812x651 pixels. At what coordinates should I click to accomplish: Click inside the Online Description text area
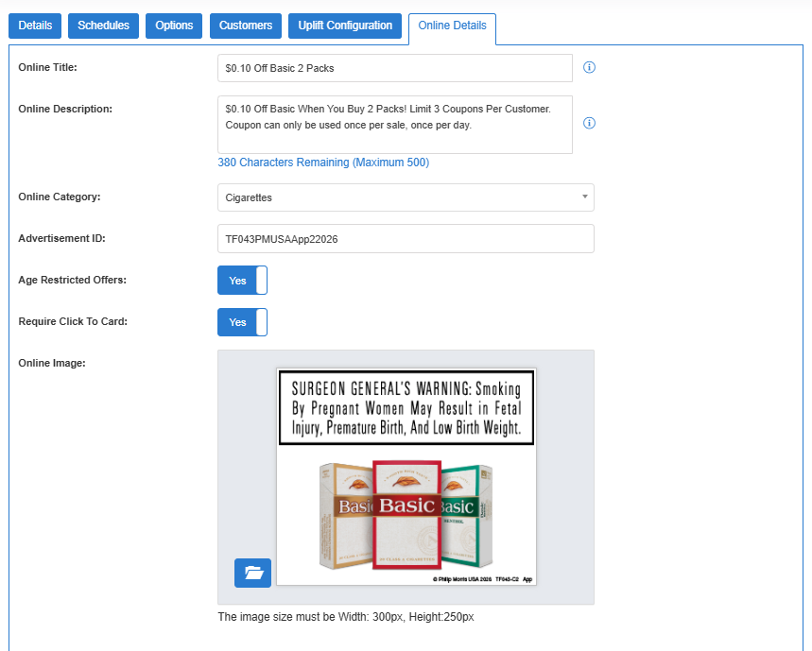[394, 124]
